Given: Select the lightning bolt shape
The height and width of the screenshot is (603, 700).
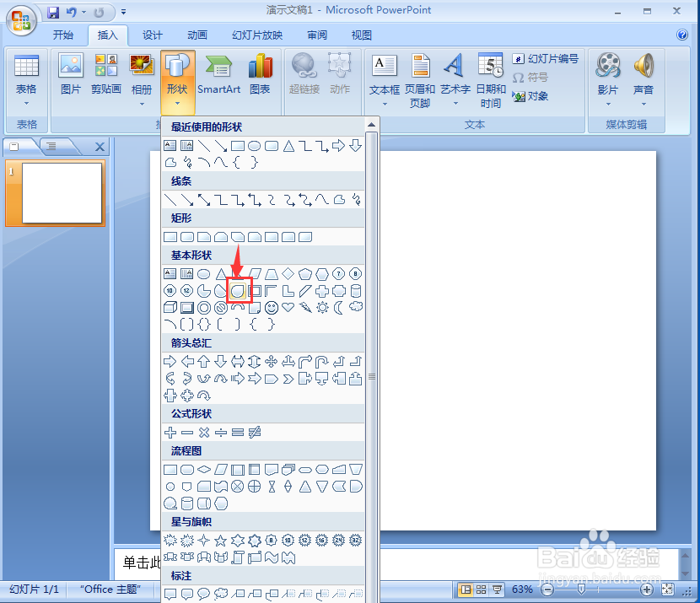Looking at the screenshot, I should (305, 308).
